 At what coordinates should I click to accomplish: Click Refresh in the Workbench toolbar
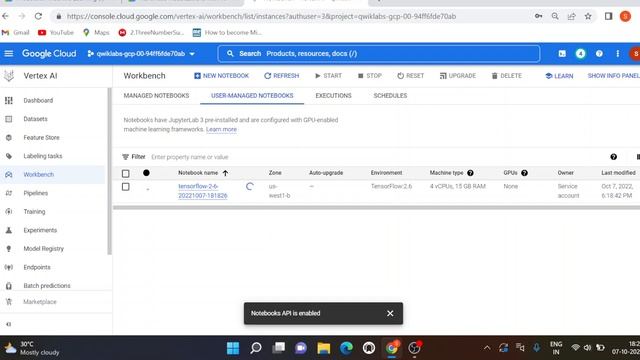coord(282,76)
